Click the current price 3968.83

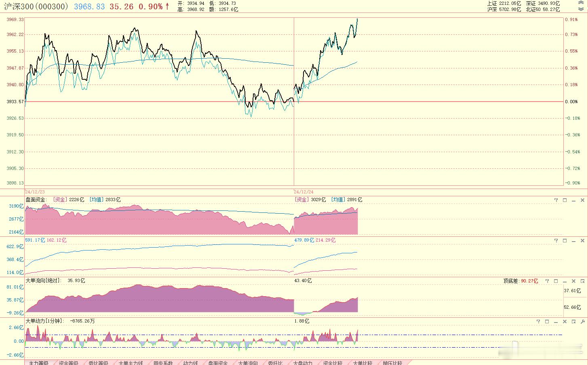pyautogui.click(x=89, y=6)
